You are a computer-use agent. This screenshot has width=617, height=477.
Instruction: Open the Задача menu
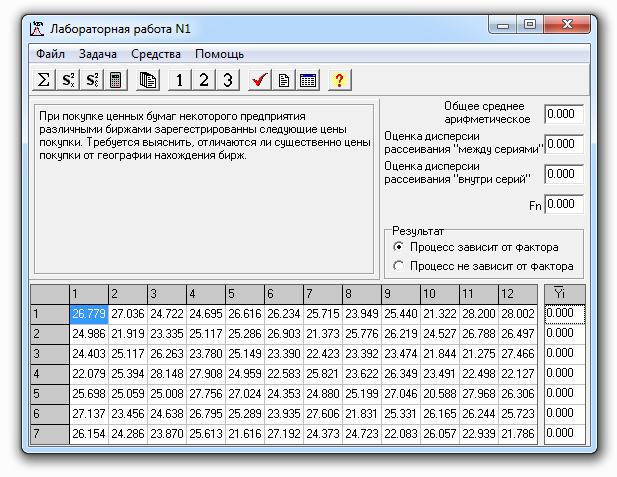click(98, 54)
